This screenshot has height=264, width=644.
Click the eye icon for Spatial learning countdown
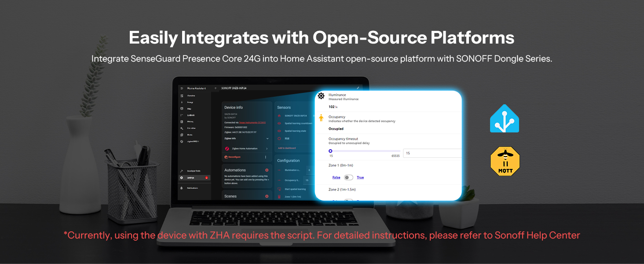(x=279, y=123)
